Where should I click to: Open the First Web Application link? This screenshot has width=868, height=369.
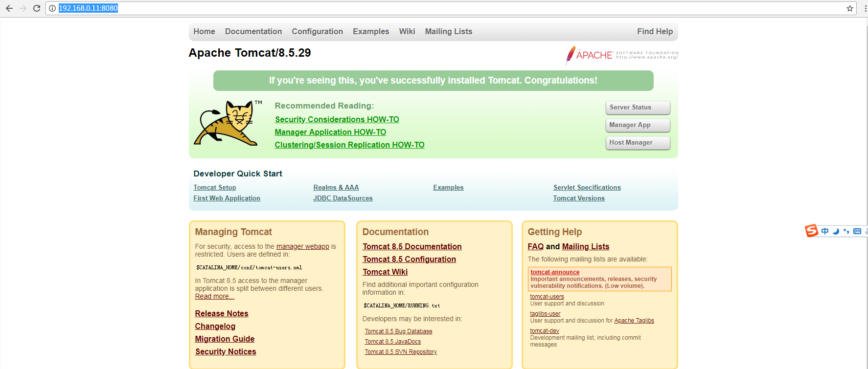[x=227, y=198]
